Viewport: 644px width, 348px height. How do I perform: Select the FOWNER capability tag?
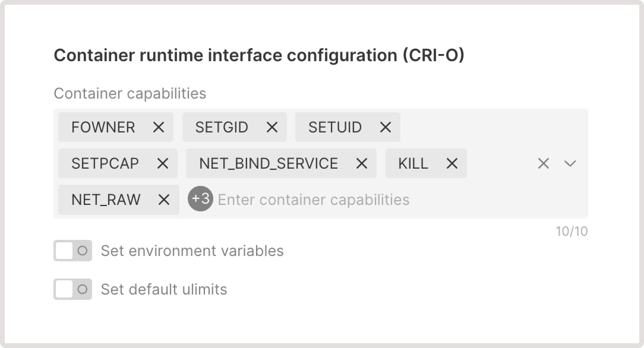pyautogui.click(x=103, y=127)
